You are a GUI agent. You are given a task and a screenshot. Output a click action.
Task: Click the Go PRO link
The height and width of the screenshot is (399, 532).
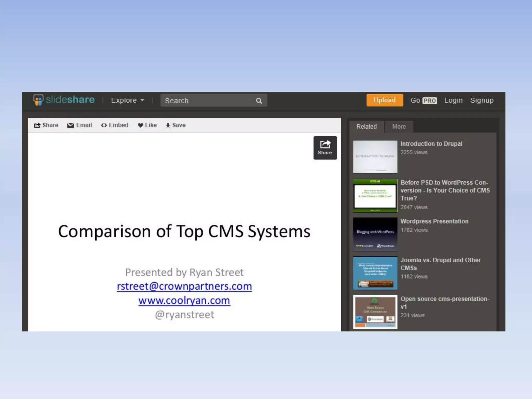[x=423, y=101]
